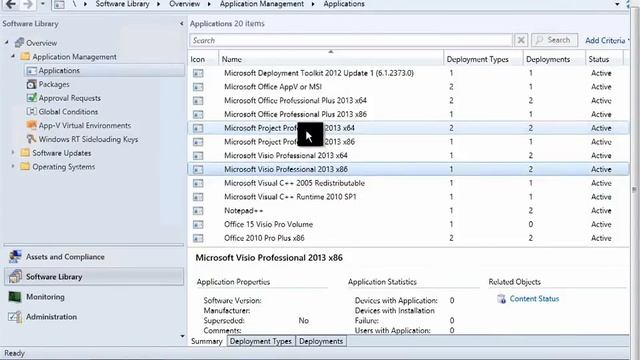640x360 pixels.
Task: Click the Notepad++ application icon
Action: coord(198,211)
